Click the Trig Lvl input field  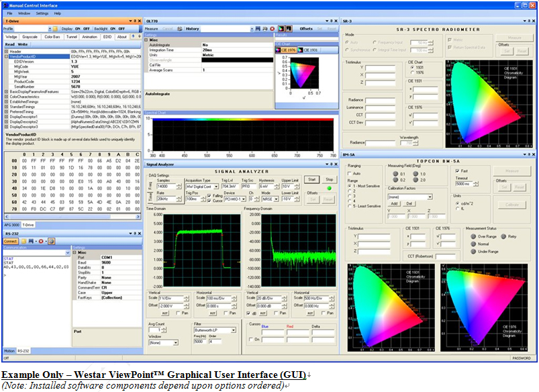click(230, 187)
